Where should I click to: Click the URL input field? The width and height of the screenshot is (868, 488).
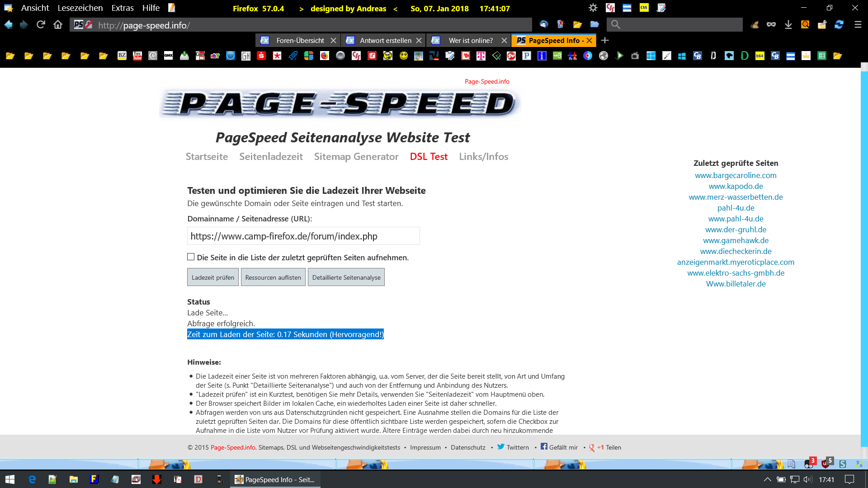[303, 236]
